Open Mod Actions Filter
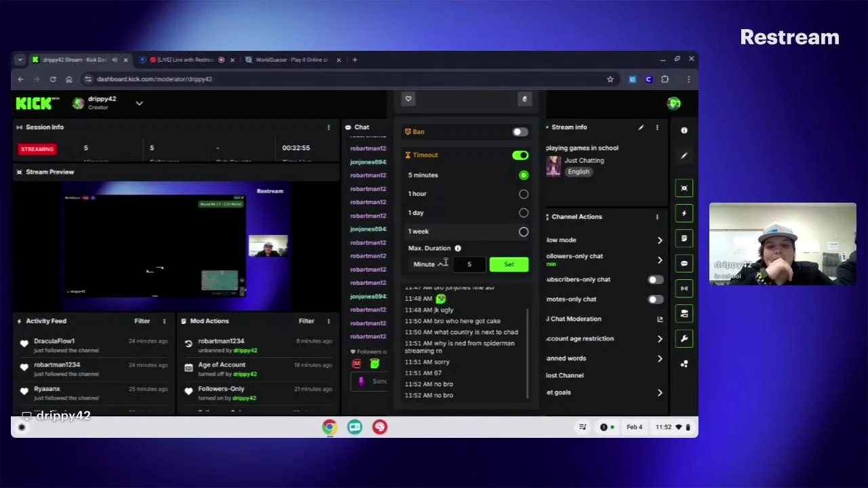 tap(307, 321)
